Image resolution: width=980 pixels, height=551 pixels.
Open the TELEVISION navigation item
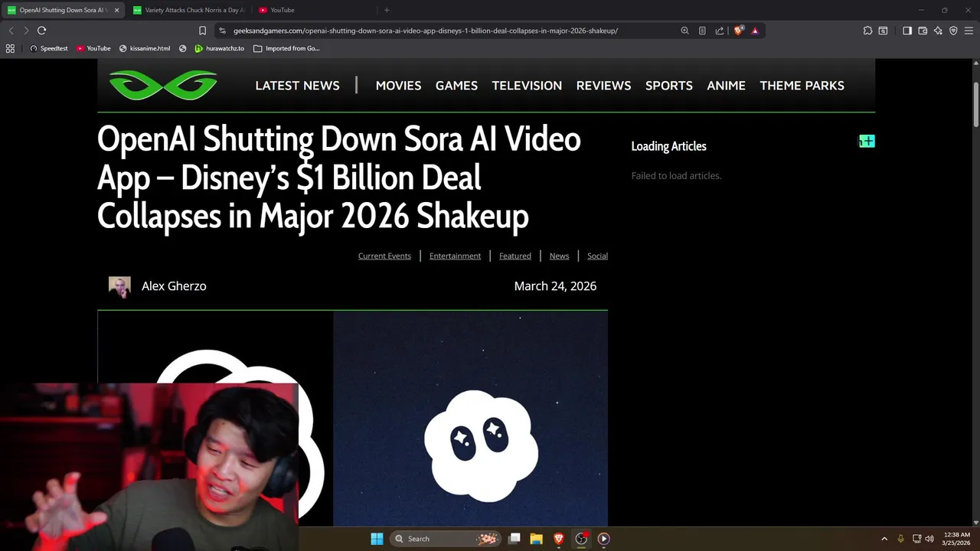(x=527, y=86)
